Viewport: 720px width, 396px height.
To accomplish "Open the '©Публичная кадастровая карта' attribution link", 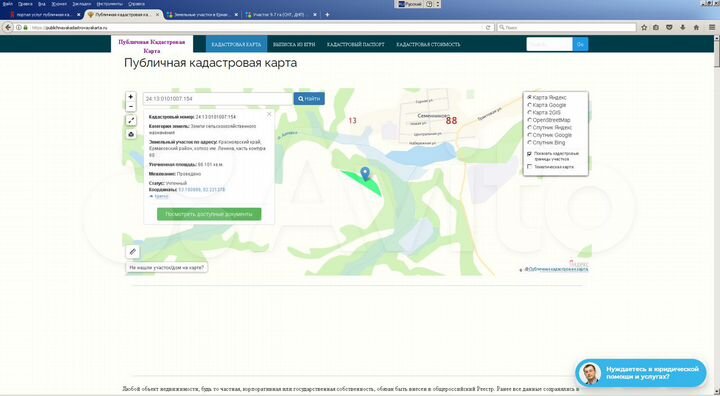I will point(556,269).
